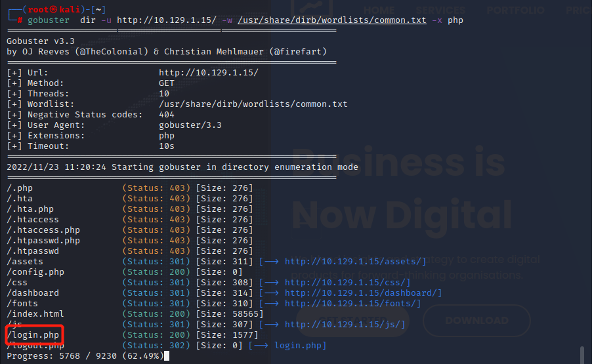The image size is (592, 364).
Task: Click the Threads value 10
Action: [x=164, y=94]
